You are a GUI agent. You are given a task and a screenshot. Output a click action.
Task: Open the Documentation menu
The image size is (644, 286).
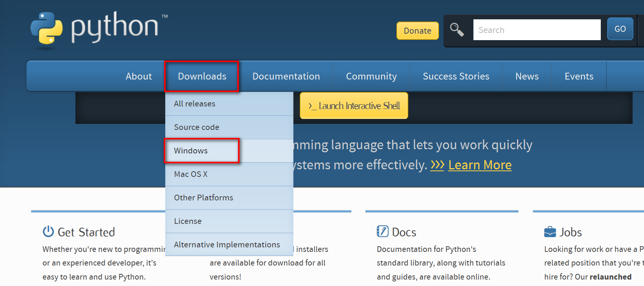click(286, 76)
